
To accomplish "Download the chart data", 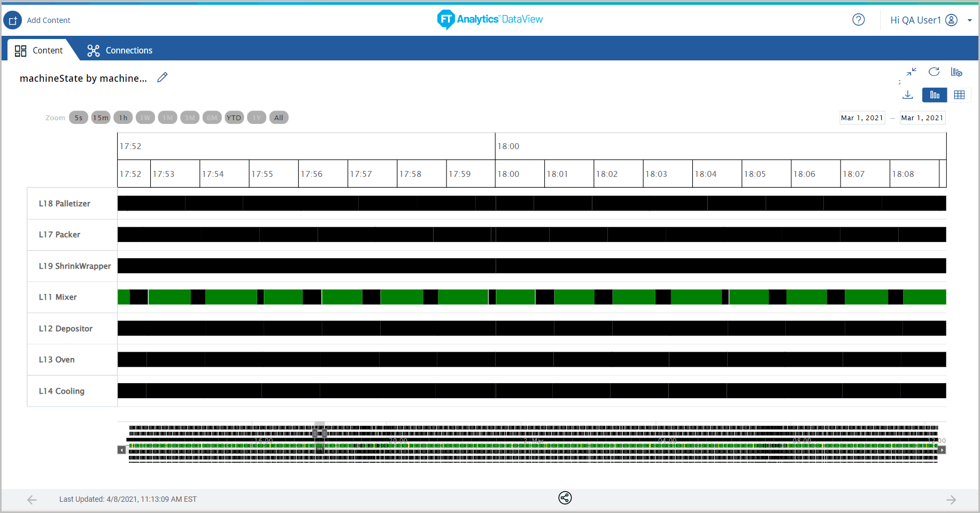I will coord(907,95).
